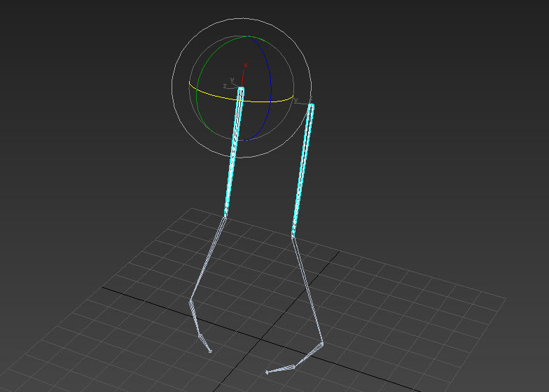Screen dimensions: 549x392
Task: Select the left cyan upper leg bone
Action: click(x=234, y=153)
